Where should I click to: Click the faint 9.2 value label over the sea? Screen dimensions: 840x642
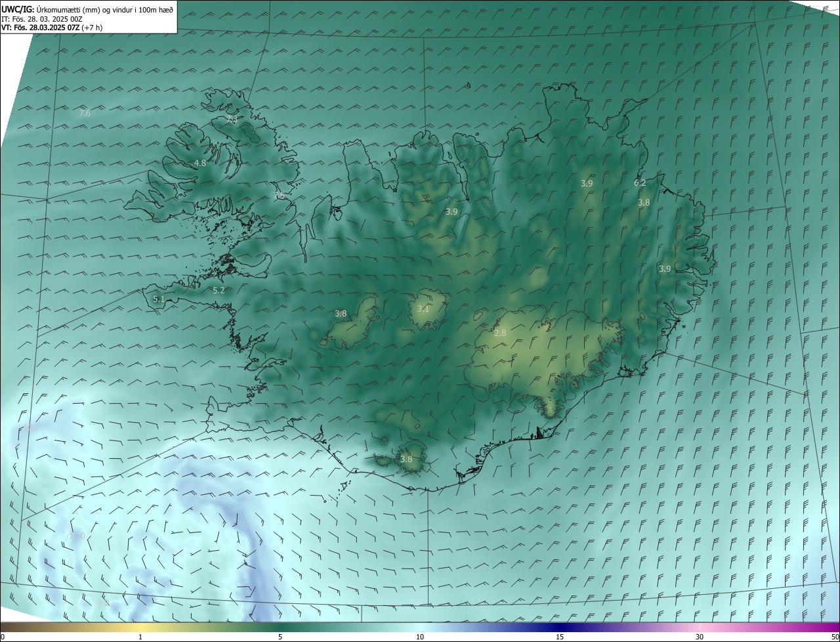pyautogui.click(x=103, y=602)
